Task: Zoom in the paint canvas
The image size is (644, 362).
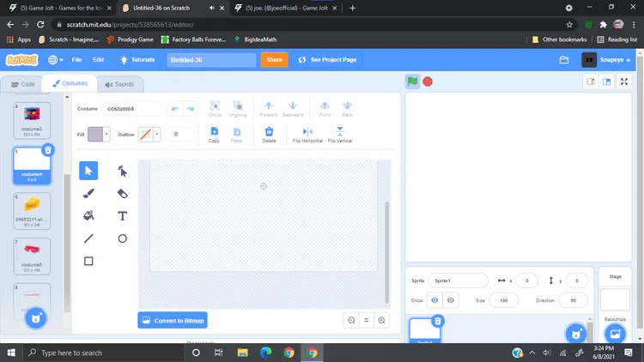Action: [x=381, y=321]
